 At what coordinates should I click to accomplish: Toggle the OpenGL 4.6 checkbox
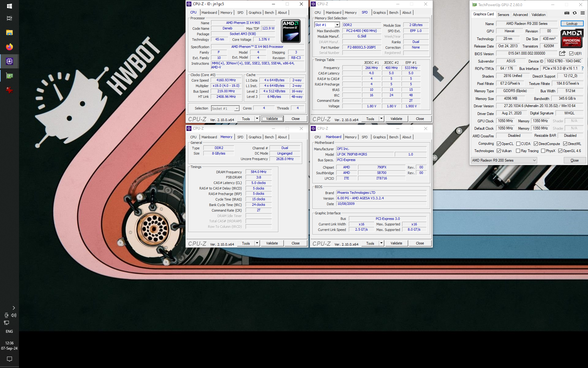tap(560, 151)
